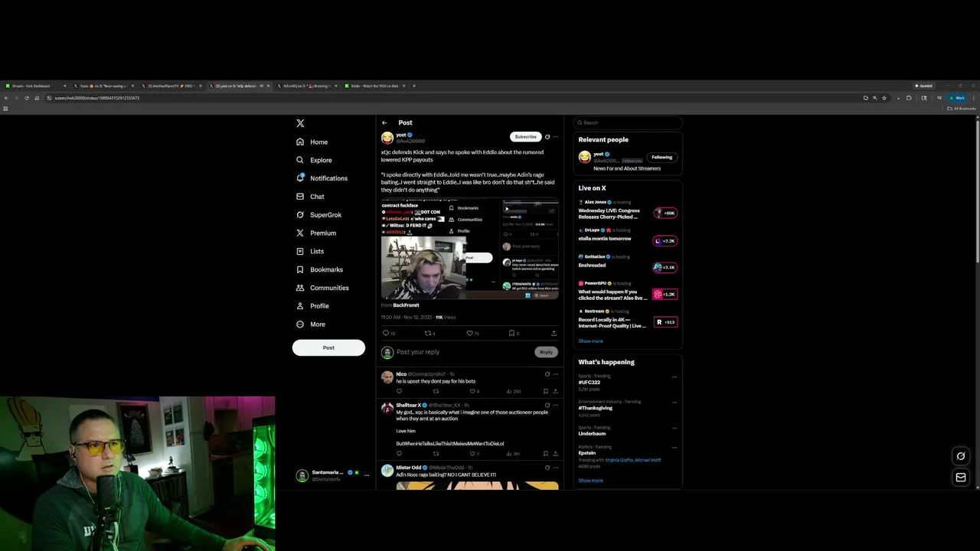This screenshot has height=551, width=980.
Task: Show more under What's happening
Action: click(x=590, y=481)
